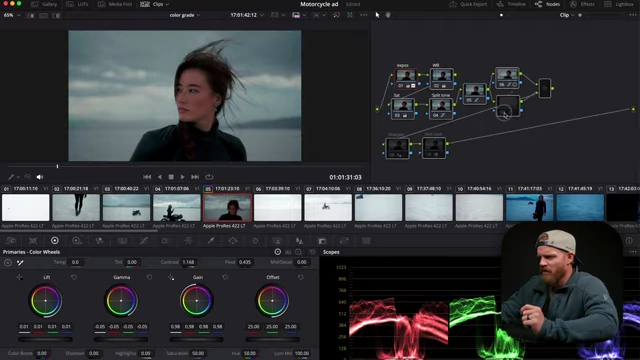Jump to the first frame
640x360 pixels.
pyautogui.click(x=147, y=177)
